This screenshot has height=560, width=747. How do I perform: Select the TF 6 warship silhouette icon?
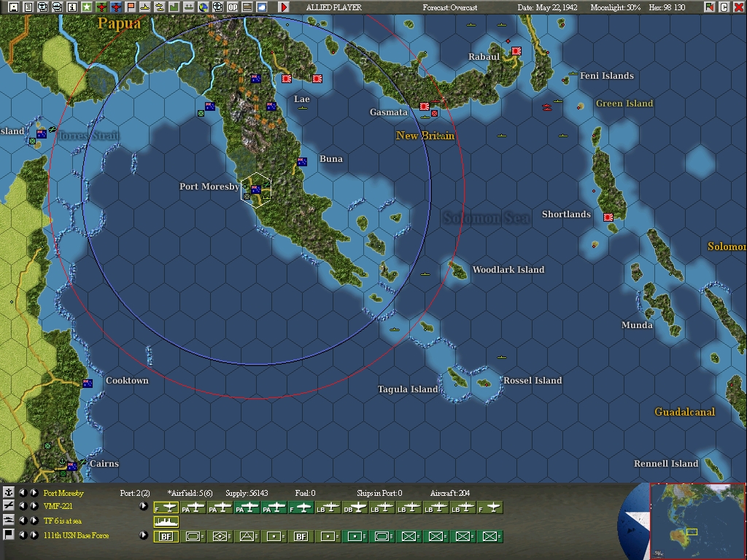click(166, 522)
